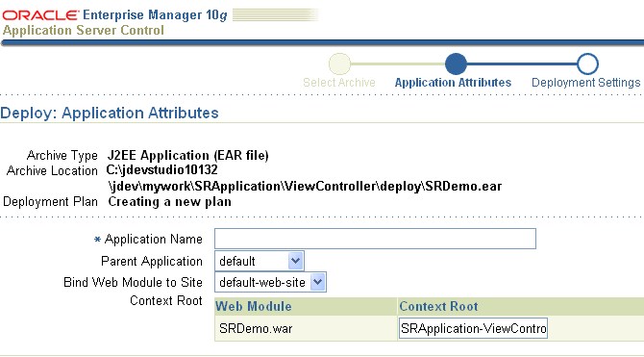This screenshot has width=644, height=357.
Task: Click the Archive Type label
Action: [62, 156]
